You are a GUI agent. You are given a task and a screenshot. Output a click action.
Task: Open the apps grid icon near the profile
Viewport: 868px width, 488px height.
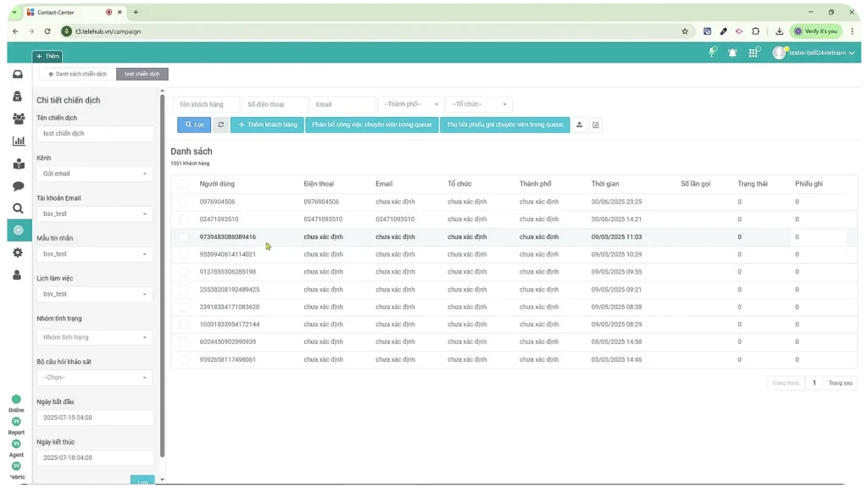pos(754,53)
